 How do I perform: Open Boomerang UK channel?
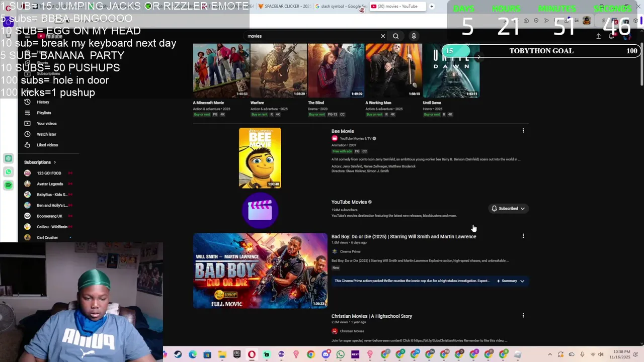pyautogui.click(x=48, y=216)
